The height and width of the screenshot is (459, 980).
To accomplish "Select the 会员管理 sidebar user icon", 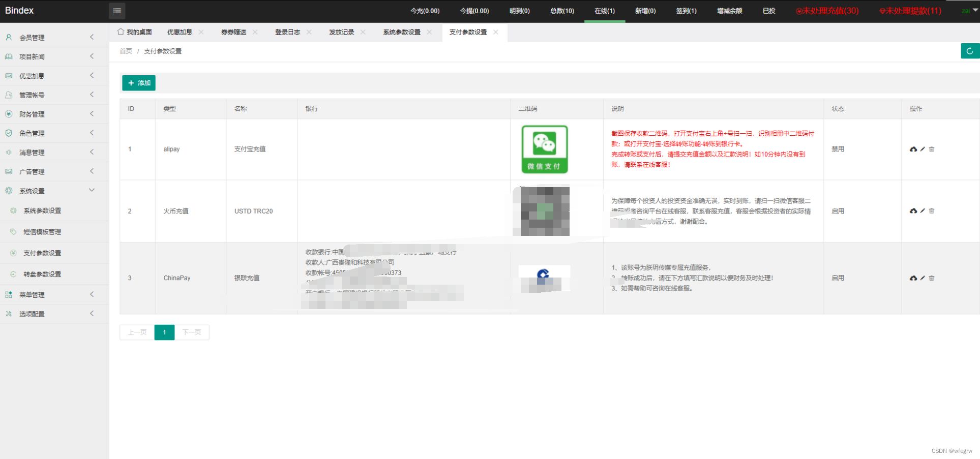I will tap(8, 37).
